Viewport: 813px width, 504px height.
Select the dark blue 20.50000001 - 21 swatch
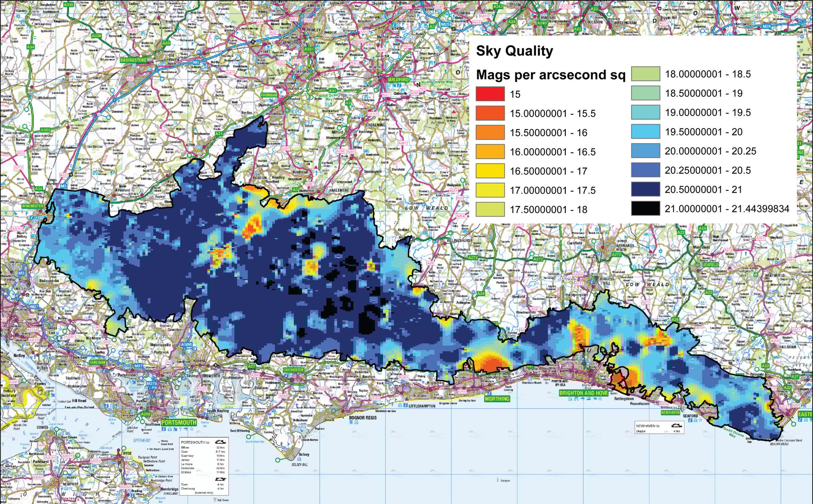[645, 189]
